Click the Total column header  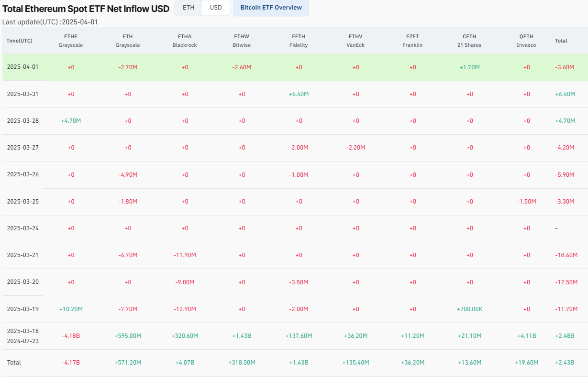561,41
